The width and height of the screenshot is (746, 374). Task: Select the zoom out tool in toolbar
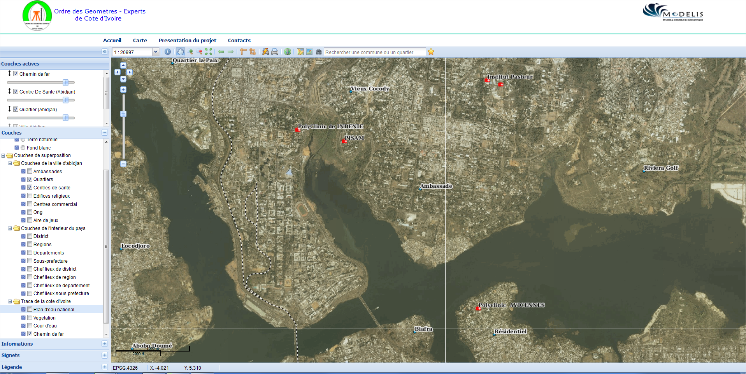(199, 52)
